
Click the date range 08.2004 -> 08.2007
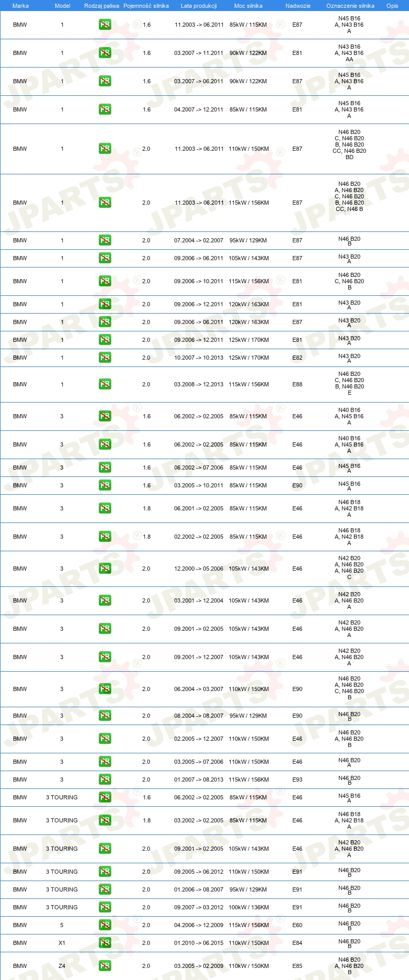199,716
